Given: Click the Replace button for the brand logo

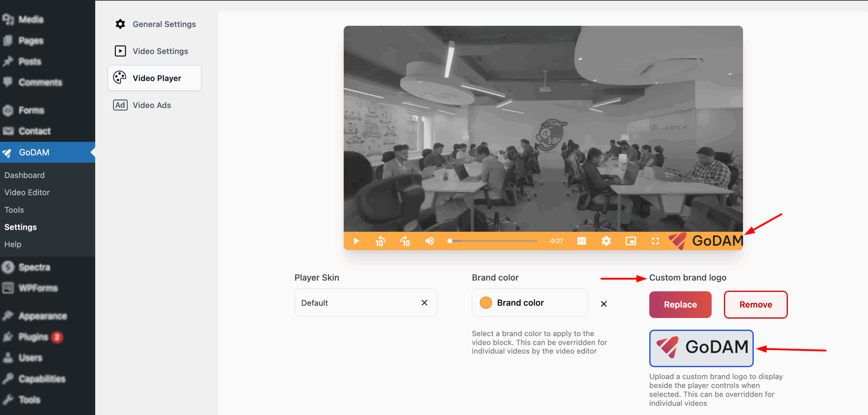Looking at the screenshot, I should [x=680, y=304].
